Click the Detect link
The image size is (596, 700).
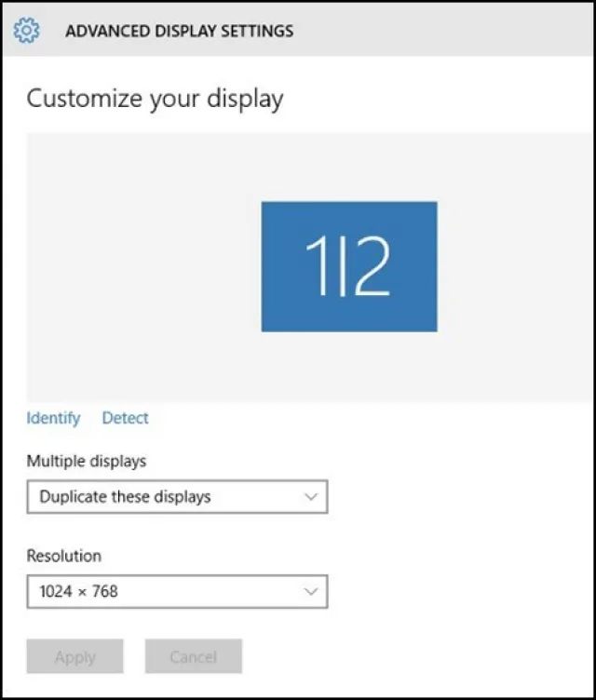(x=125, y=418)
